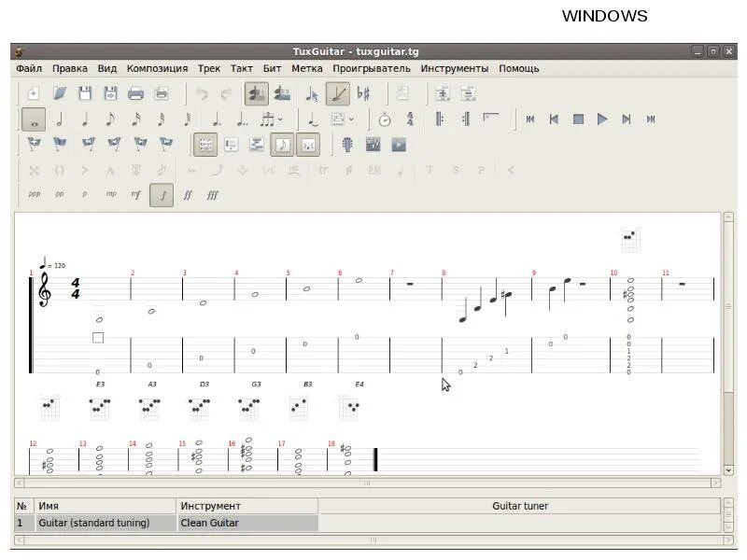
Task: Select sixteenth note duration
Action: click(x=135, y=119)
